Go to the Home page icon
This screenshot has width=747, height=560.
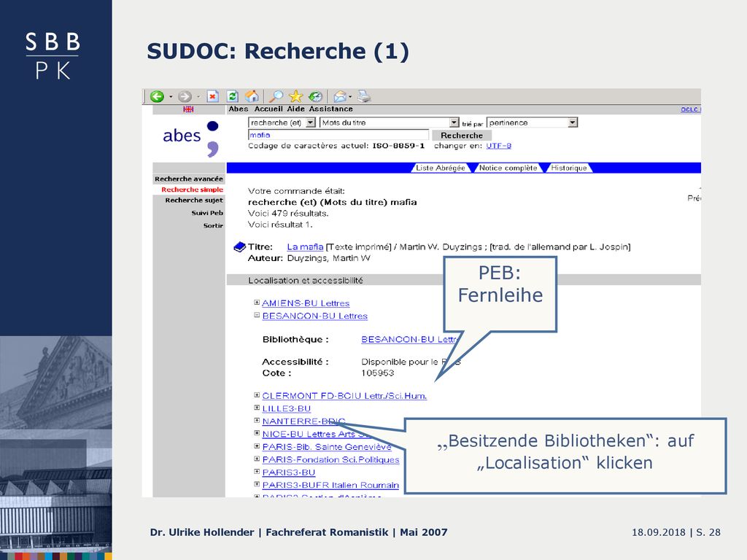[252, 97]
